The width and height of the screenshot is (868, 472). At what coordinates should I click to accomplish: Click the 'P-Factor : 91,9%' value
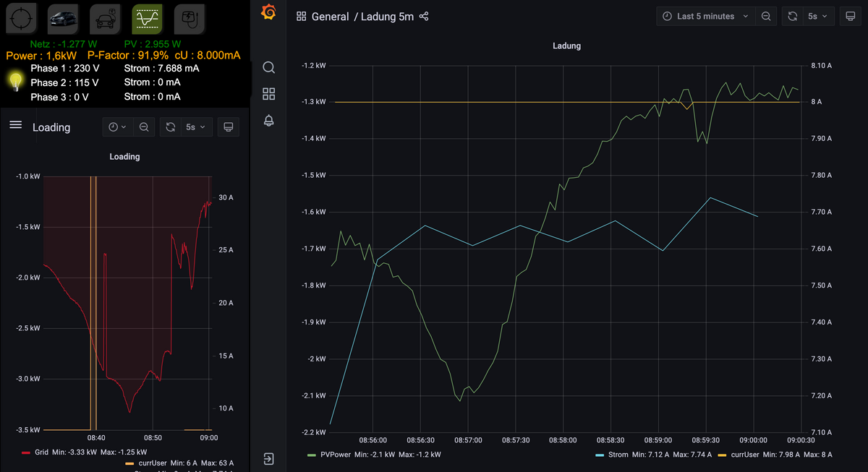(x=128, y=55)
